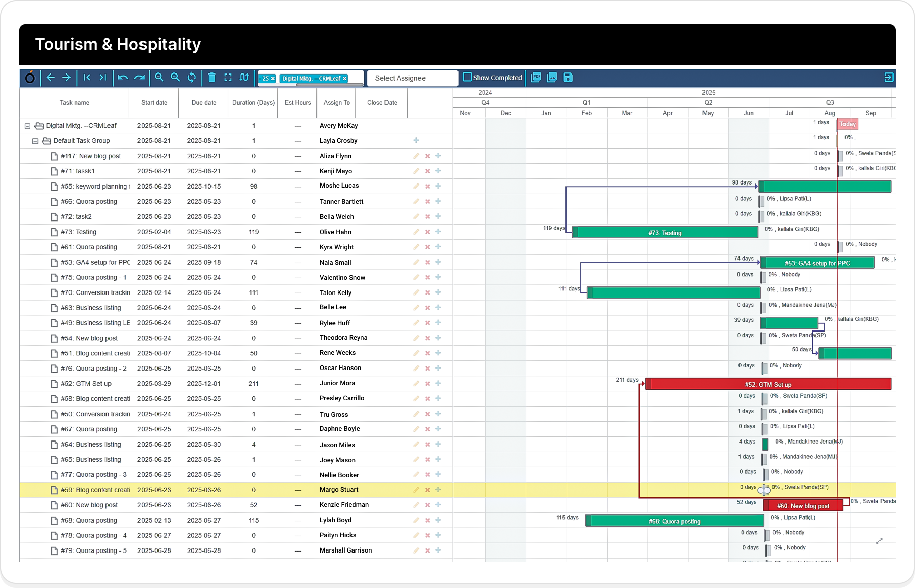Export the chart as PDF
This screenshot has height=588, width=915.
tap(536, 77)
